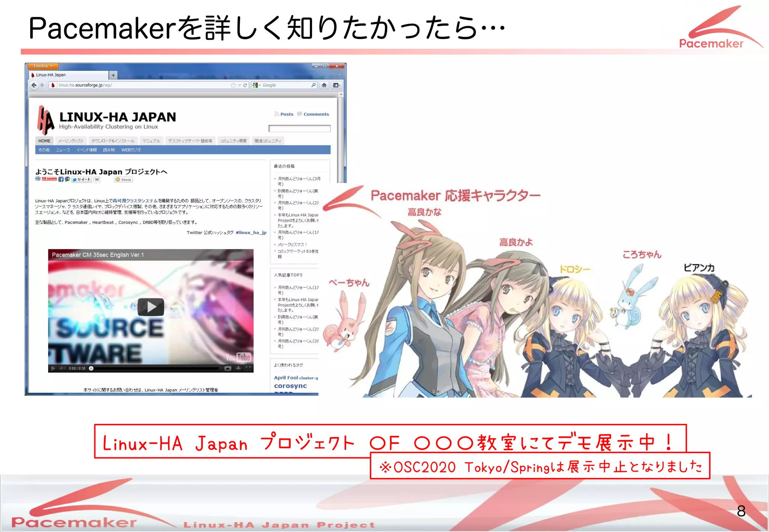This screenshot has height=532, width=769.
Task: Open the bookmarks toolbar button
Action: (x=336, y=85)
